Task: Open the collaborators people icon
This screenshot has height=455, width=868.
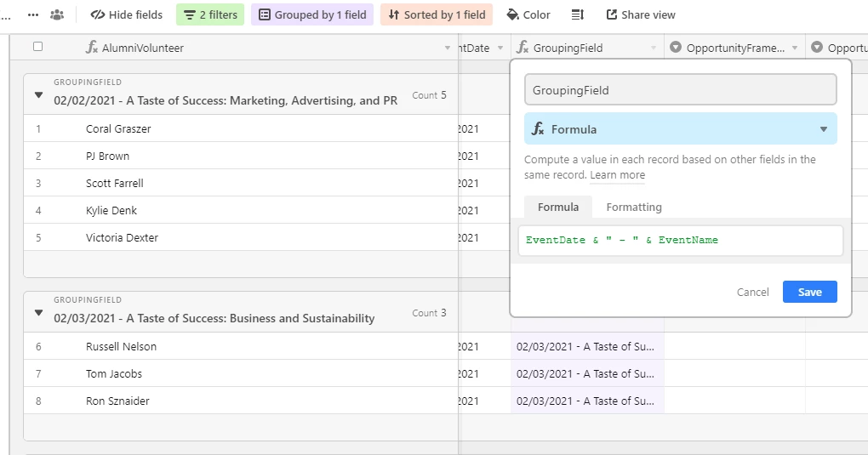Action: [x=57, y=15]
